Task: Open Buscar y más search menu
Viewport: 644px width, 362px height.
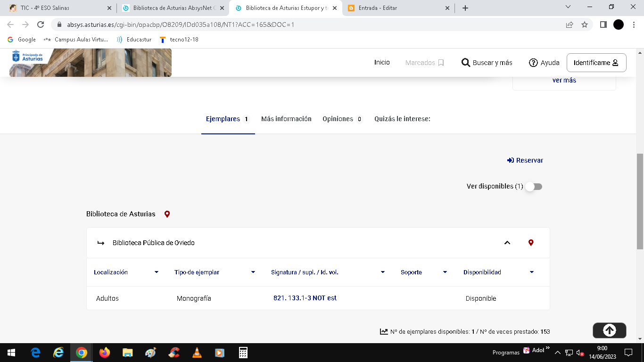Action: (487, 63)
